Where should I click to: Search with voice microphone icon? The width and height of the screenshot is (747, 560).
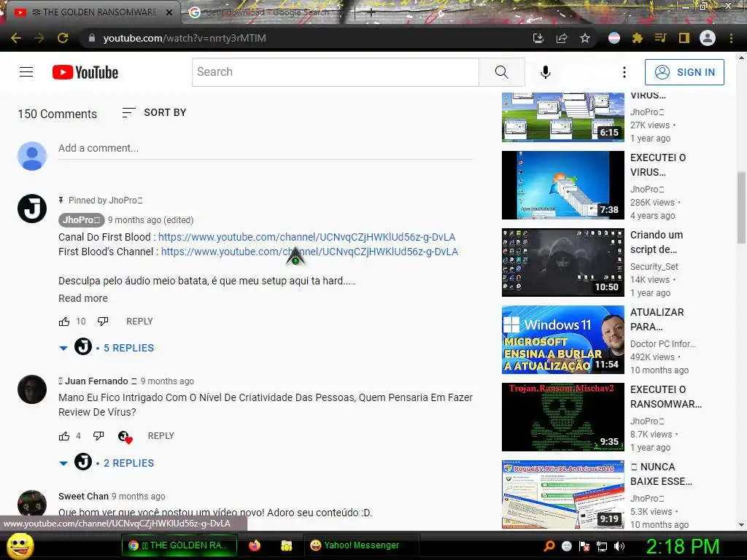[x=546, y=72]
